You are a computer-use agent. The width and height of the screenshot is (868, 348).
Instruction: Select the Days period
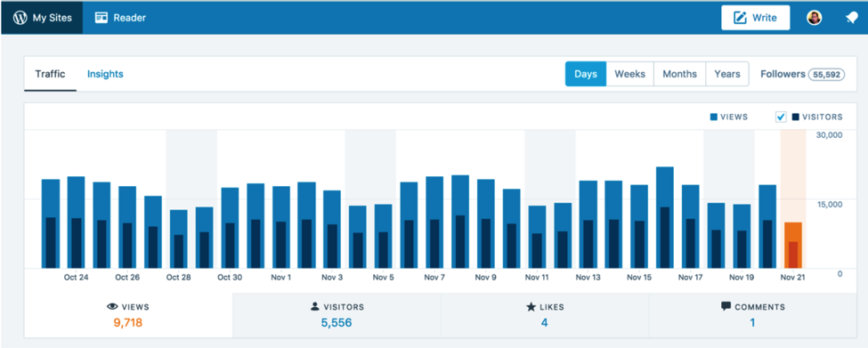[586, 74]
